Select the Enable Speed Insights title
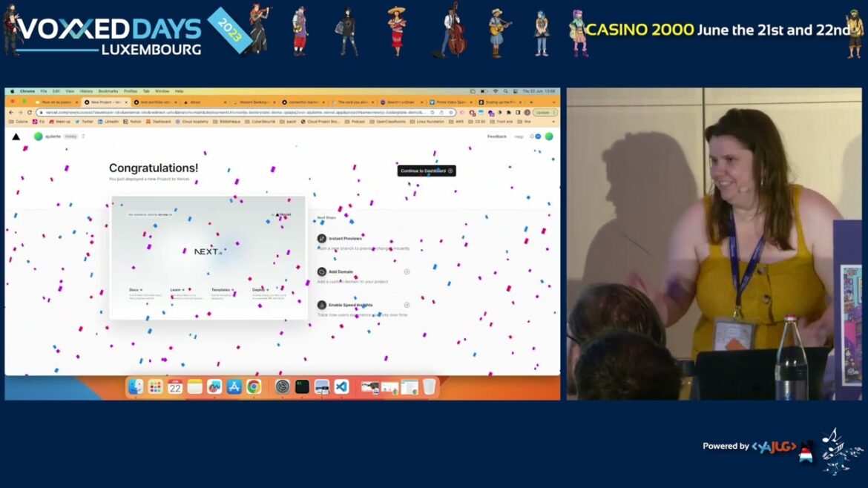 350,305
